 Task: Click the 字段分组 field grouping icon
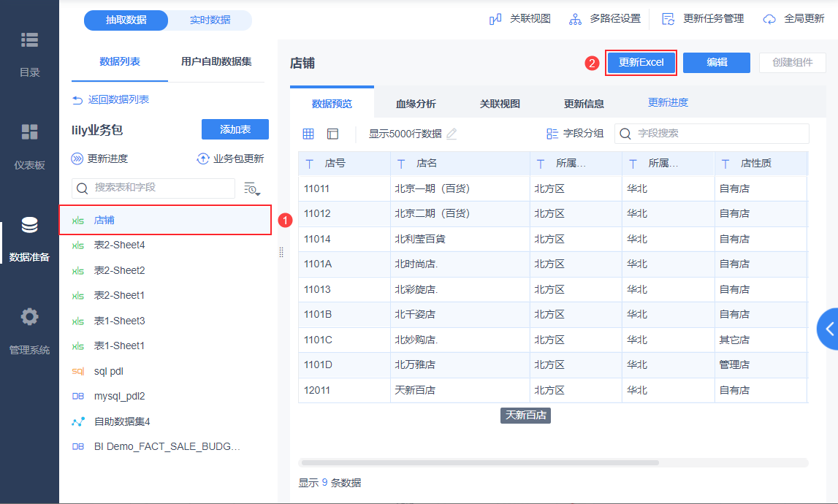click(x=552, y=134)
